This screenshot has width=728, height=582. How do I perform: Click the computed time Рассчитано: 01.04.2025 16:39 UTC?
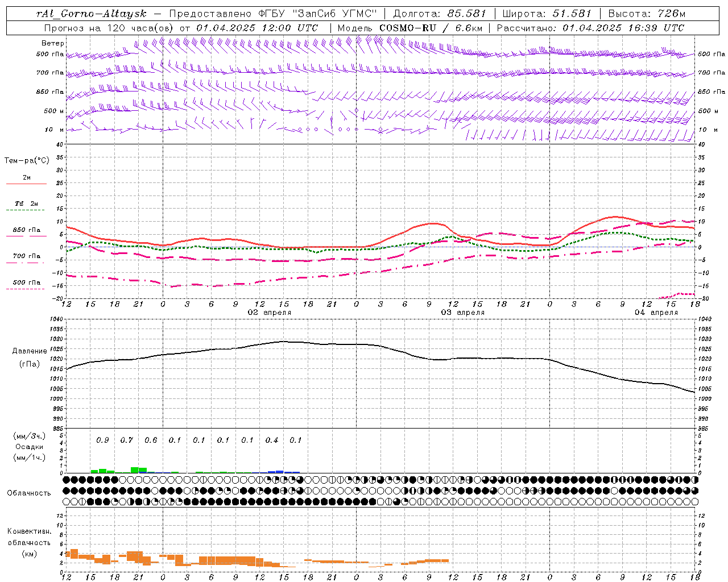[x=590, y=28]
